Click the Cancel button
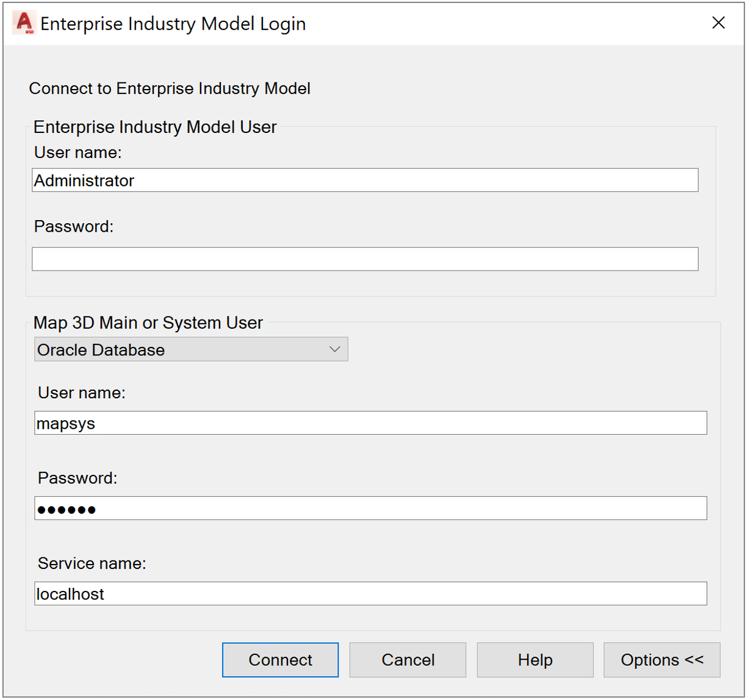748x700 pixels. pyautogui.click(x=408, y=660)
